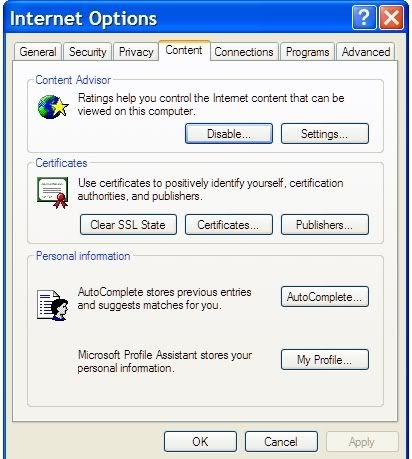Click the Cancel button
This screenshot has width=412, height=459.
(x=281, y=442)
